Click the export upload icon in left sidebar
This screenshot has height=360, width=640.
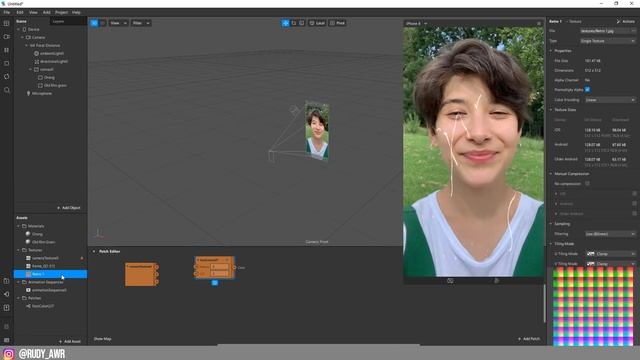click(x=7, y=308)
